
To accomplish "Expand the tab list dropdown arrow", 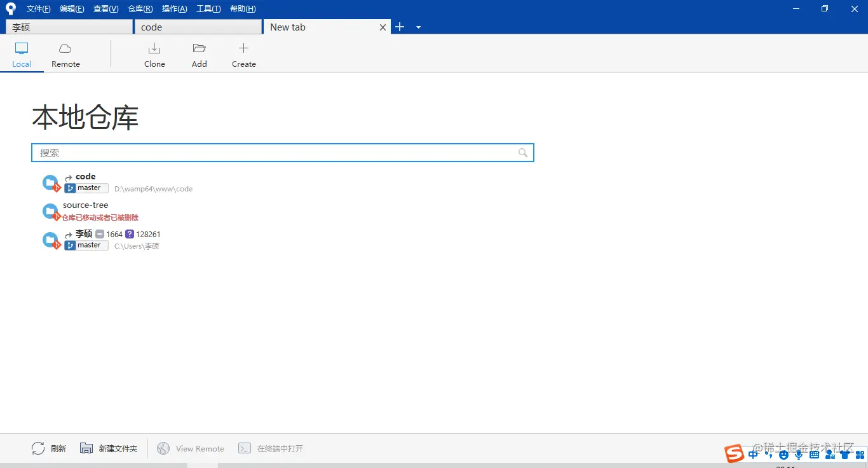I will 418,27.
